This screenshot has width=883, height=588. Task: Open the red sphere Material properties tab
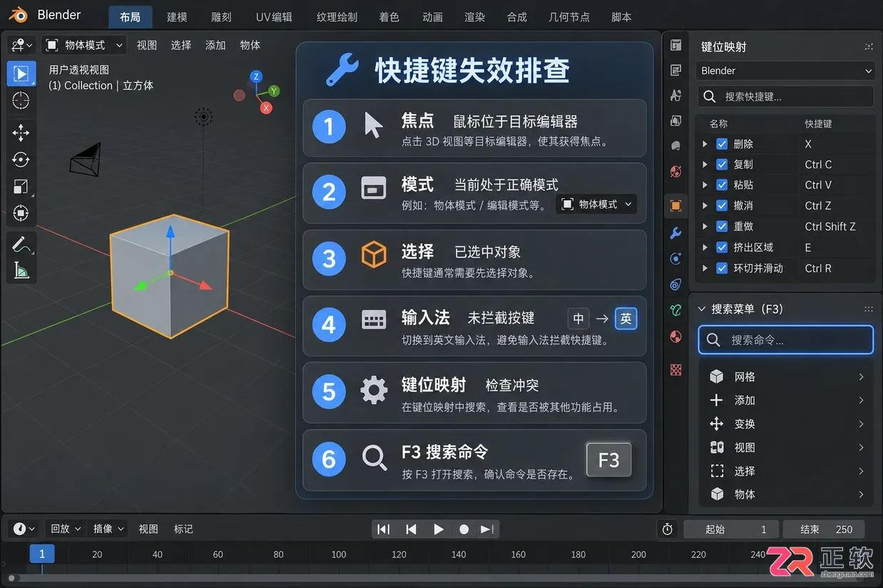coord(676,336)
